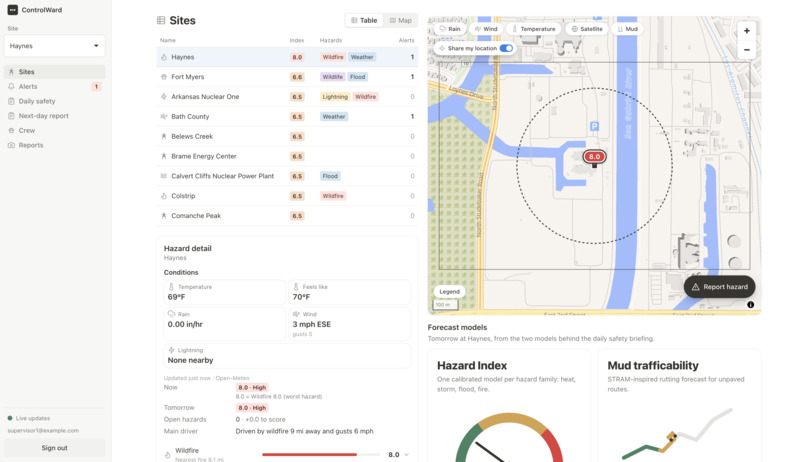This screenshot has height=462, width=806.
Task: Click the Tomorrow 8.0 High badge
Action: coord(252,408)
